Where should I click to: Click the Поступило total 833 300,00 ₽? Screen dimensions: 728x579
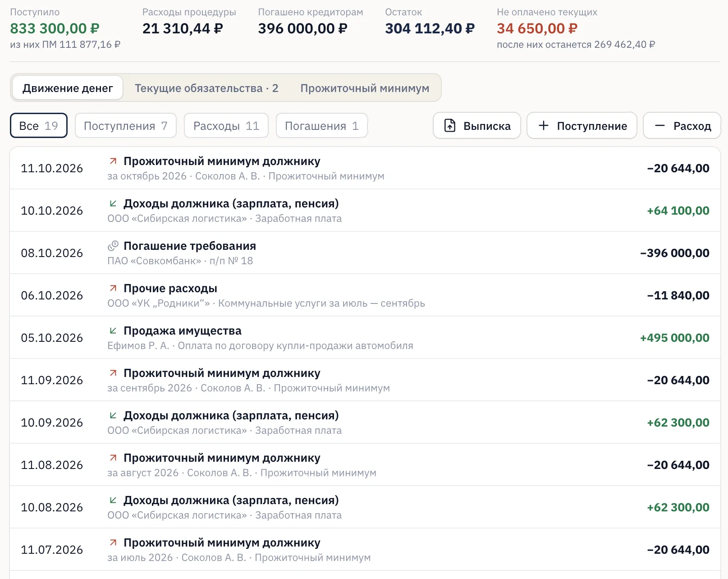tap(55, 28)
